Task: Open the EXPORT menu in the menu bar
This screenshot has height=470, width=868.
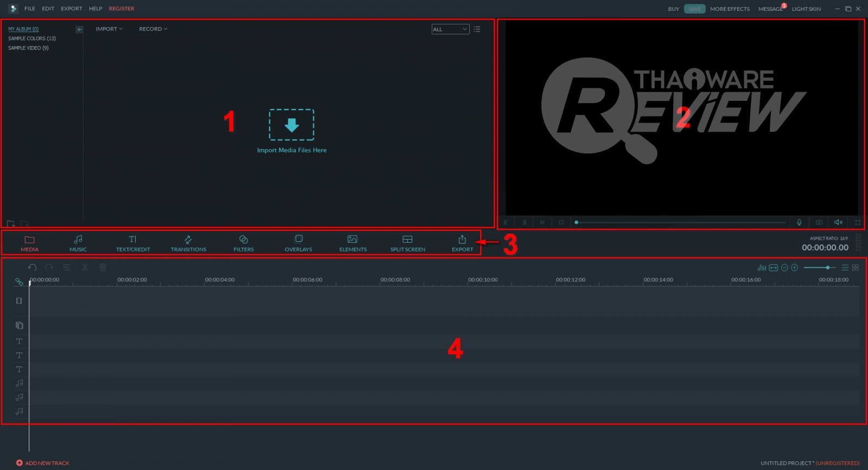Action: coord(72,9)
